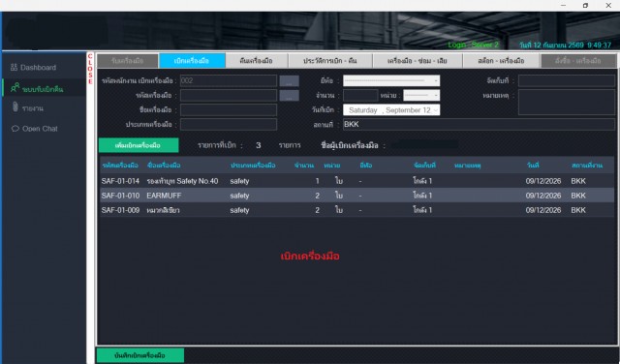Switch to the รับเครื่องมือ tab
620x364 pixels.
[x=128, y=61]
